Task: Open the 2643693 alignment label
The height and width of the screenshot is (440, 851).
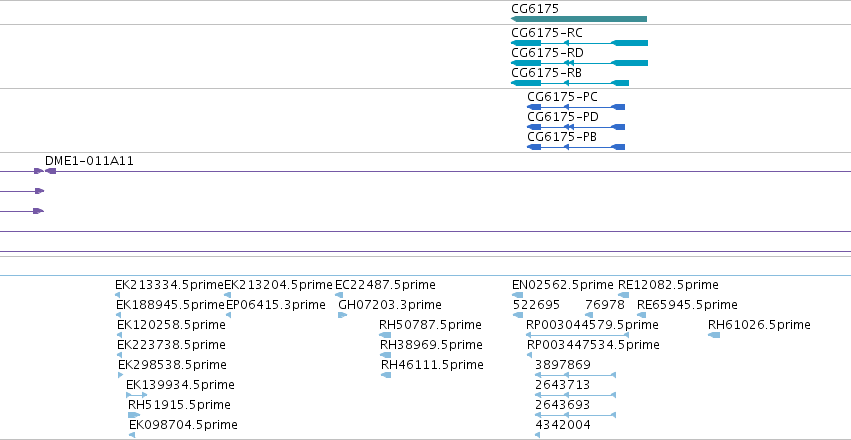Action: tap(563, 405)
